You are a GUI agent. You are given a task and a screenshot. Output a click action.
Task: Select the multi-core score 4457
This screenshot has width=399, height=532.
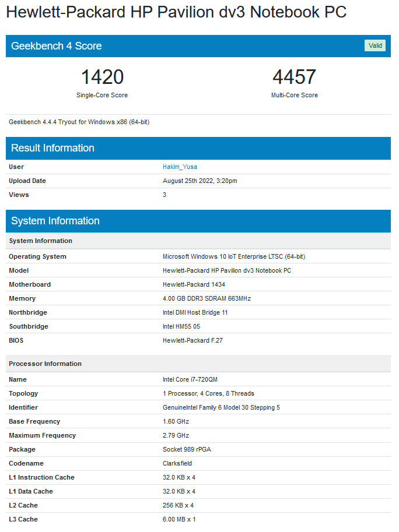(x=295, y=77)
